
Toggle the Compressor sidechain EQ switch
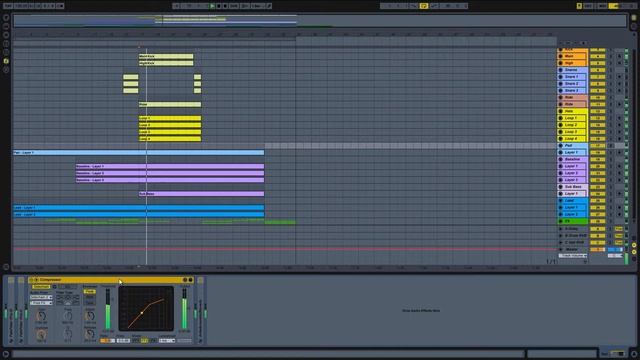click(55, 287)
